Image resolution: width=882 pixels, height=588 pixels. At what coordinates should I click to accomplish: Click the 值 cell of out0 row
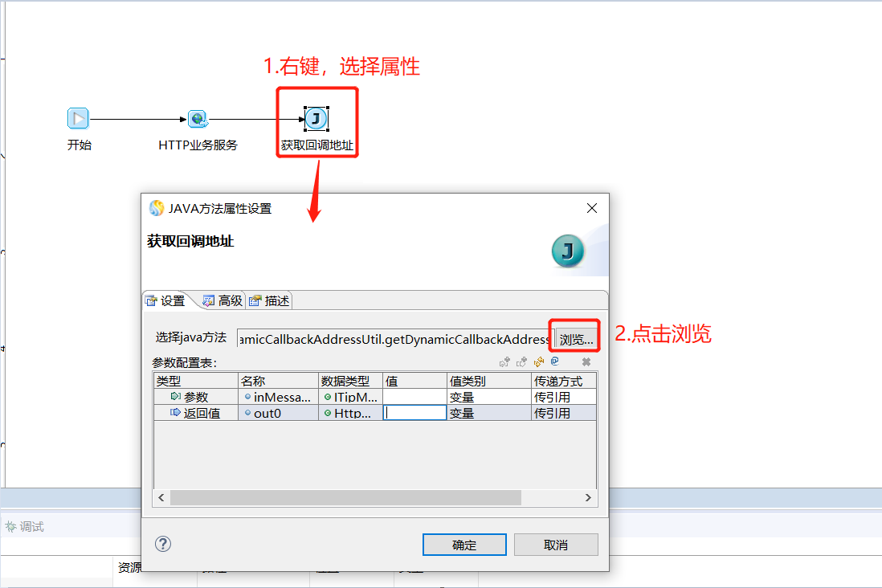[x=414, y=413]
